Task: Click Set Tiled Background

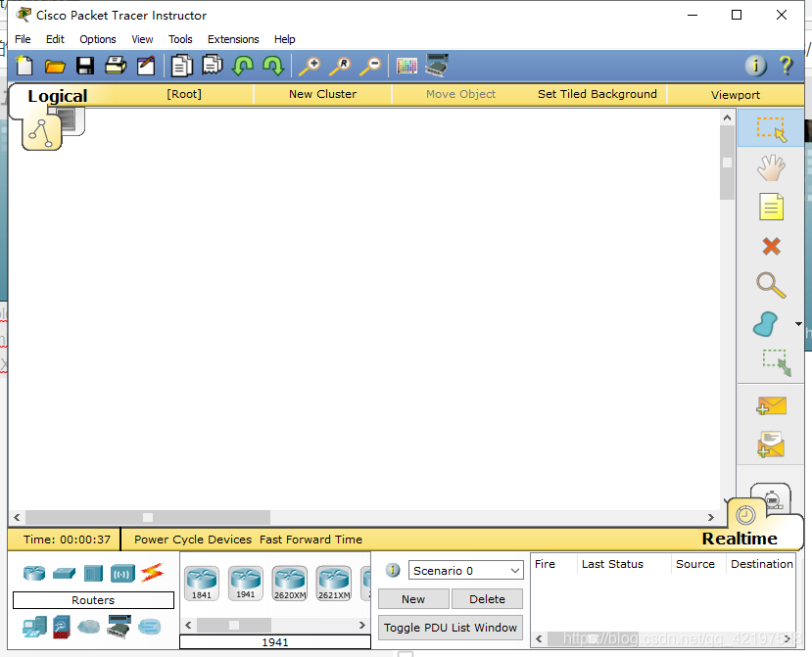Action: pos(597,94)
